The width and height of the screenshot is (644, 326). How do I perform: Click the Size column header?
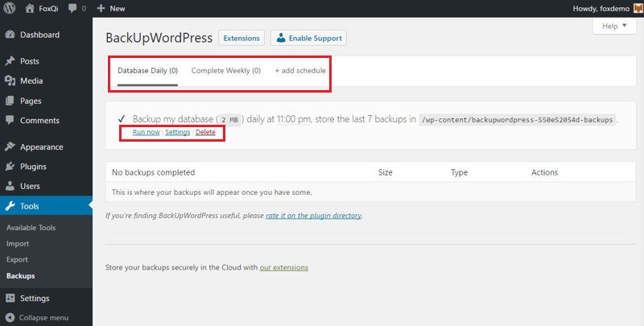tap(386, 172)
